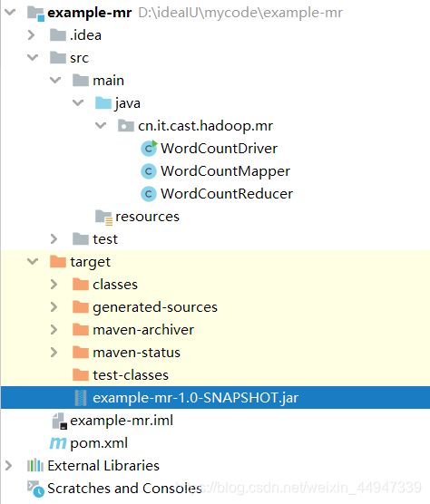Click the test folder icon
Viewport: 430px width, 504px height.
point(81,239)
